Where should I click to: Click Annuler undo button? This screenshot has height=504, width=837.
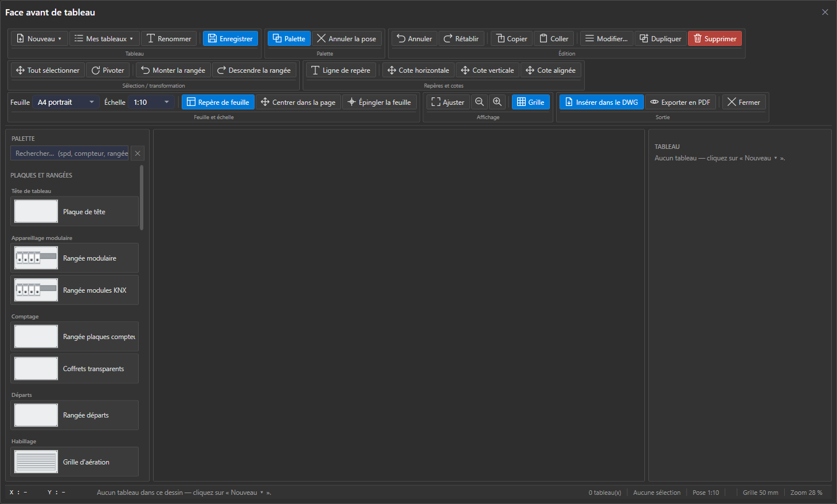point(414,38)
